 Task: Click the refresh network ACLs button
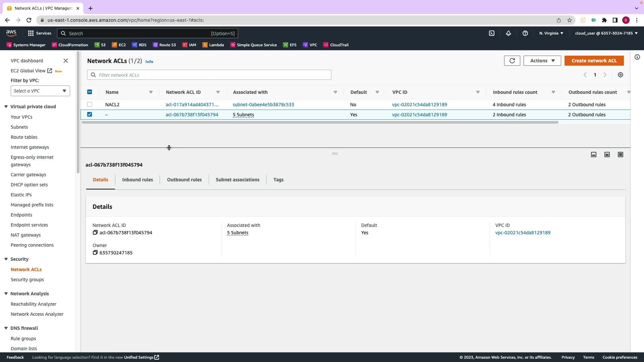[512, 61]
